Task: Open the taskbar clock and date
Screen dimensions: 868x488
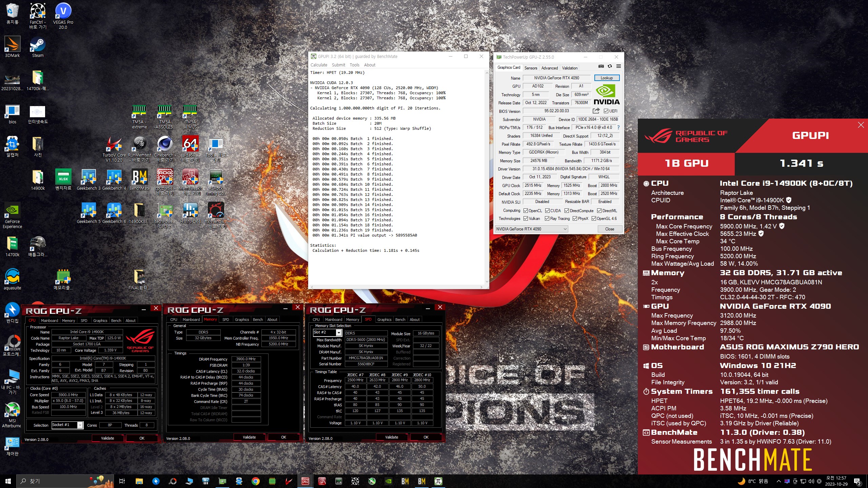Action: (836, 481)
